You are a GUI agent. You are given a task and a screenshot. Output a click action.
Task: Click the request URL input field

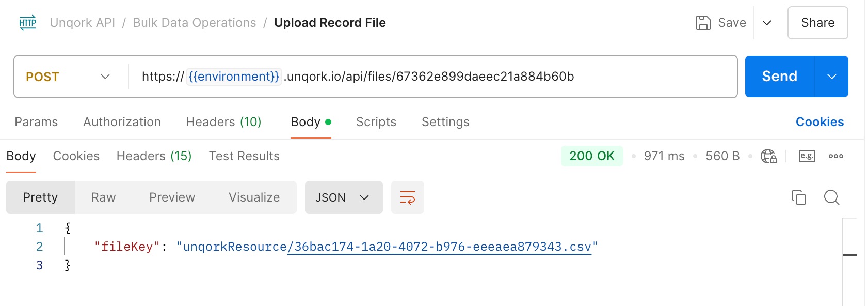(x=432, y=76)
